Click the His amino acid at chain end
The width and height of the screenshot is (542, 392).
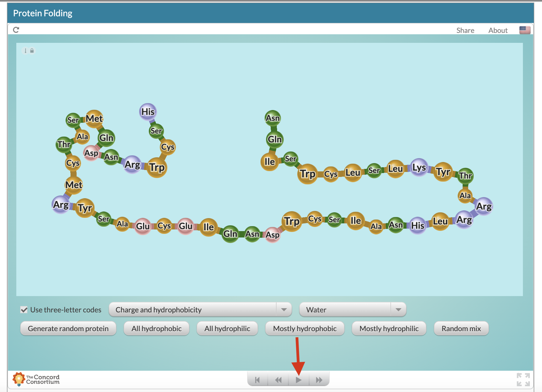[148, 112]
